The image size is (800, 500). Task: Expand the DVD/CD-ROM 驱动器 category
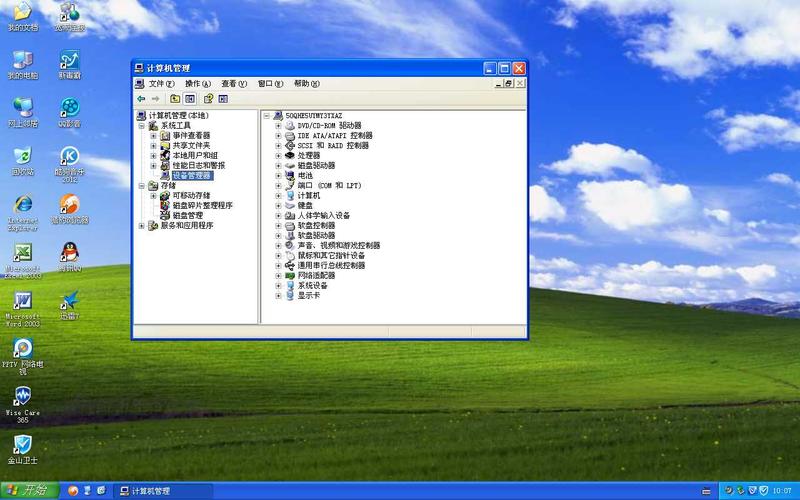(x=278, y=126)
